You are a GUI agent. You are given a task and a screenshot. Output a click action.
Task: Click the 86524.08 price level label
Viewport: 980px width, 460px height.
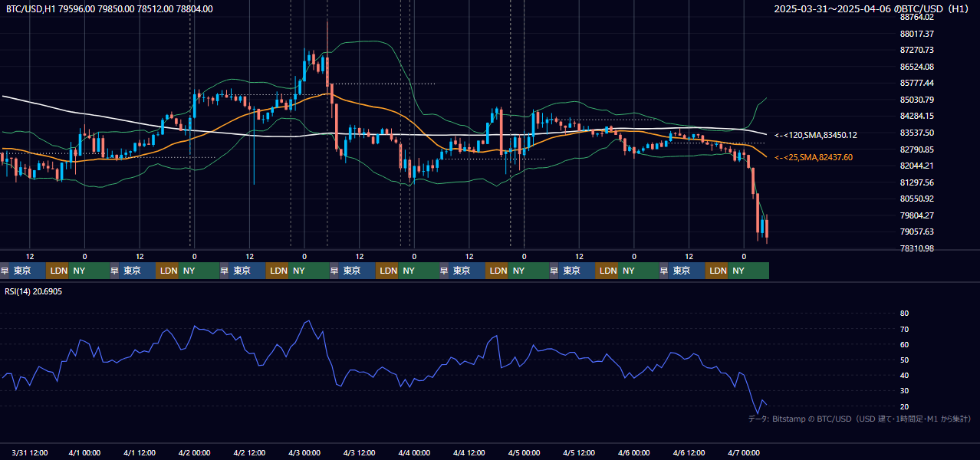(916, 67)
